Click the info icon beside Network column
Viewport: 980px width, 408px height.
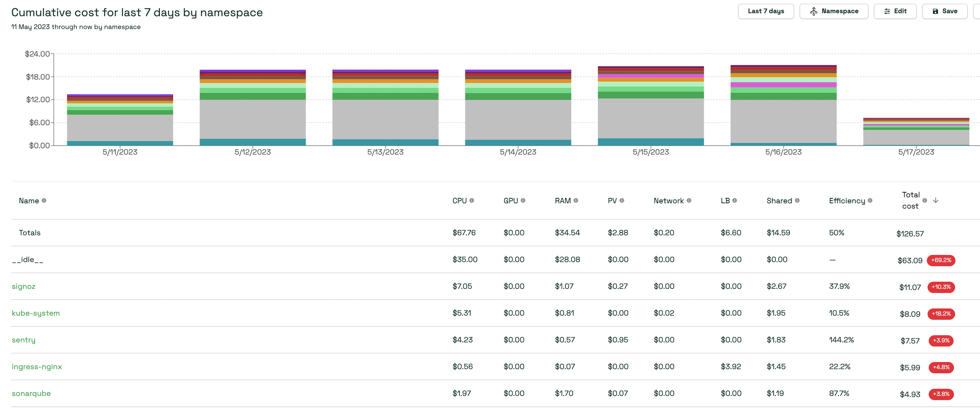tap(688, 200)
